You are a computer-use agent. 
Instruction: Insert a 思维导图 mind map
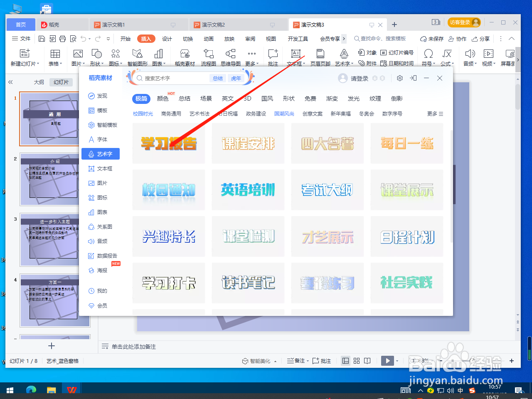[231, 57]
